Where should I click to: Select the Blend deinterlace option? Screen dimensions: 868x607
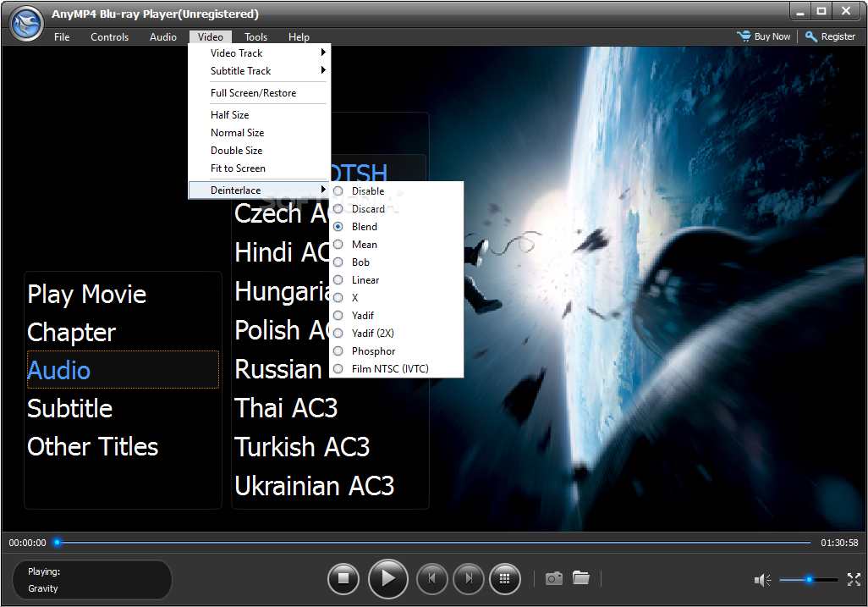point(397,227)
